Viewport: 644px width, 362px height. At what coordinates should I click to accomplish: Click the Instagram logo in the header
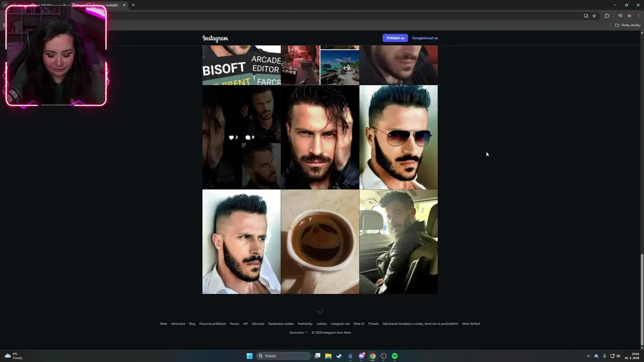[215, 38]
